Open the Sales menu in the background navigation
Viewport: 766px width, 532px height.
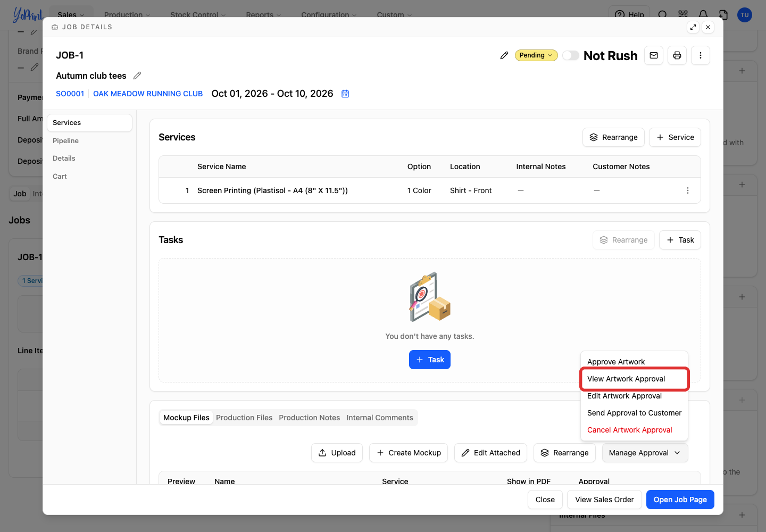point(71,14)
